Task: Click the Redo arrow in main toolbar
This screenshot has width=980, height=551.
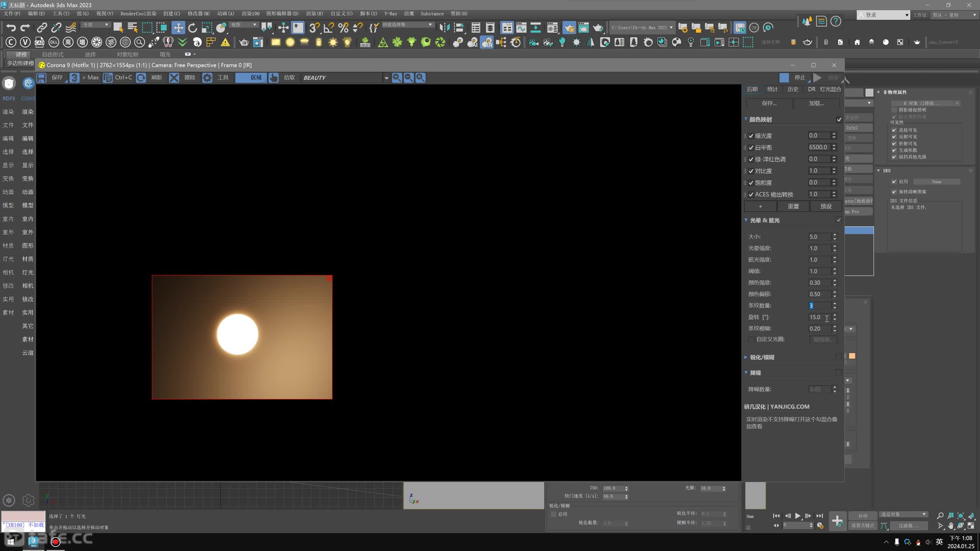Action: [25, 28]
